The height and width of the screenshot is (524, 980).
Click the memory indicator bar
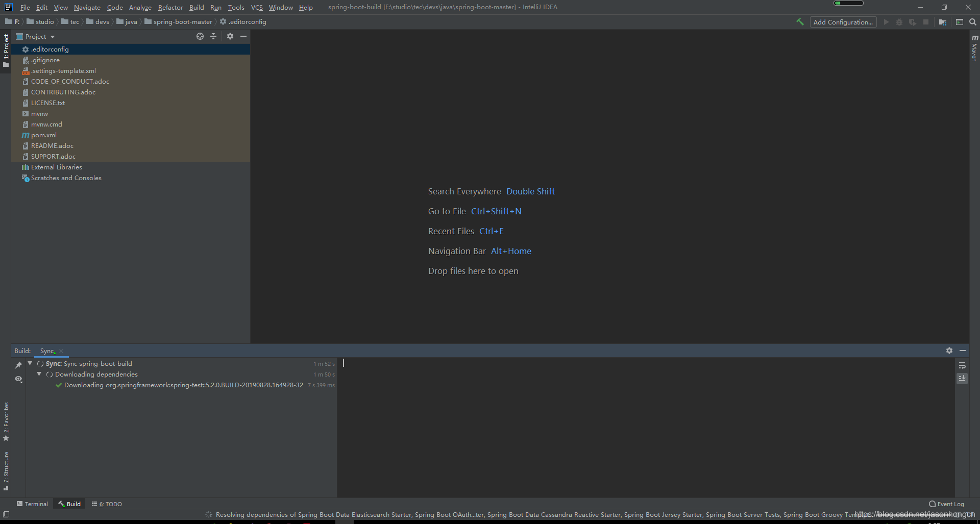(848, 3)
